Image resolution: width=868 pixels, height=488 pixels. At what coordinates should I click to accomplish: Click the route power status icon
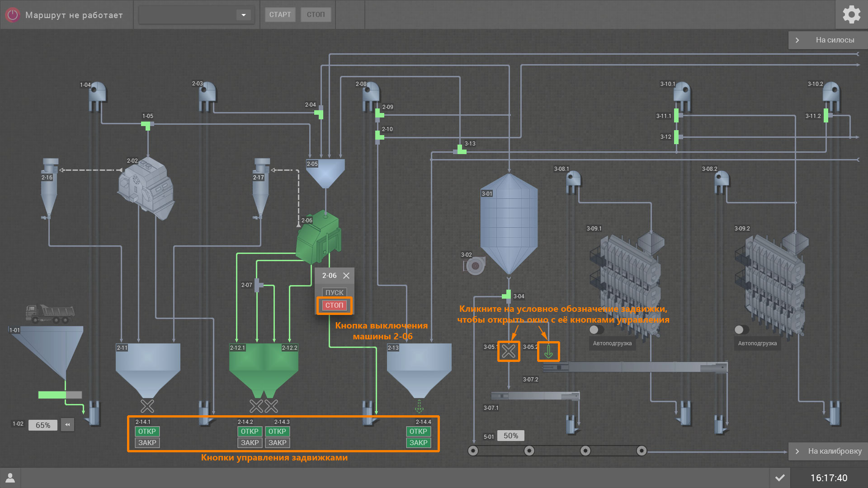[x=13, y=15]
